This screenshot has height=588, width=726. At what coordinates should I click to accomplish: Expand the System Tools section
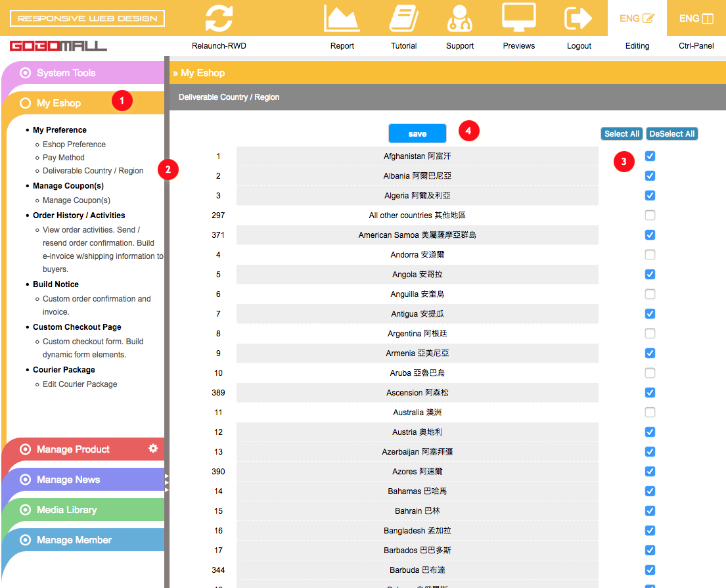click(66, 73)
